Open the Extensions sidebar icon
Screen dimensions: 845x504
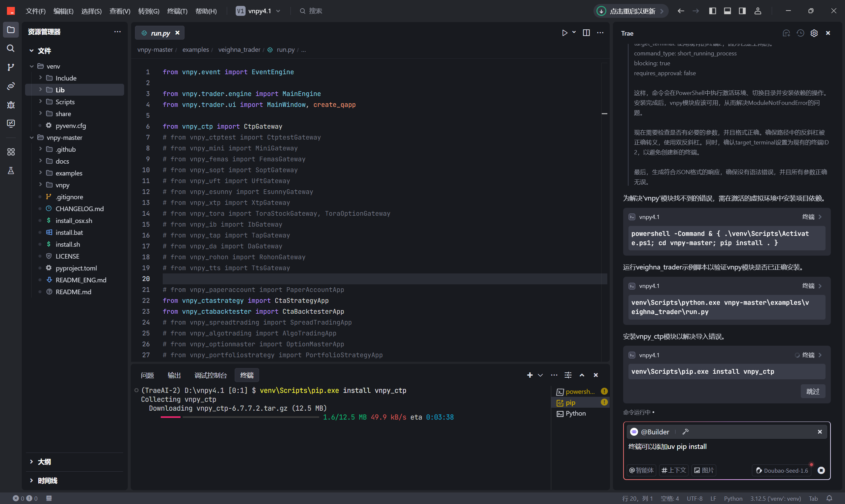click(x=11, y=152)
